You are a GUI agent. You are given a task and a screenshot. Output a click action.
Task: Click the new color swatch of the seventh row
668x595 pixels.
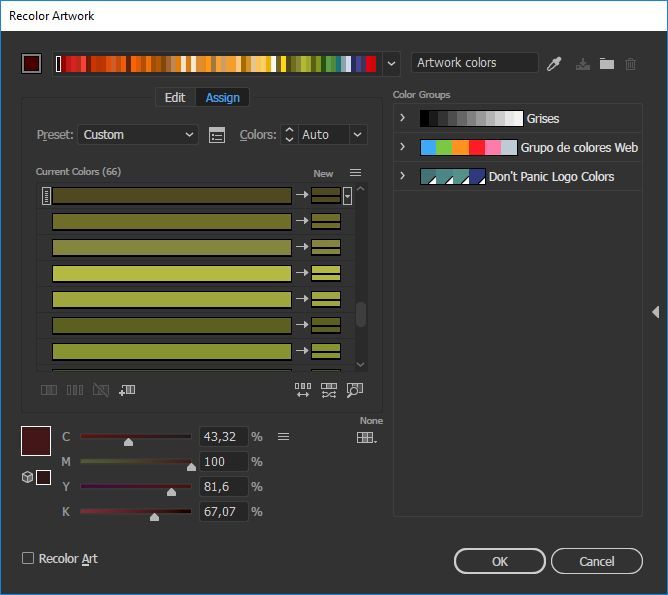(x=326, y=351)
